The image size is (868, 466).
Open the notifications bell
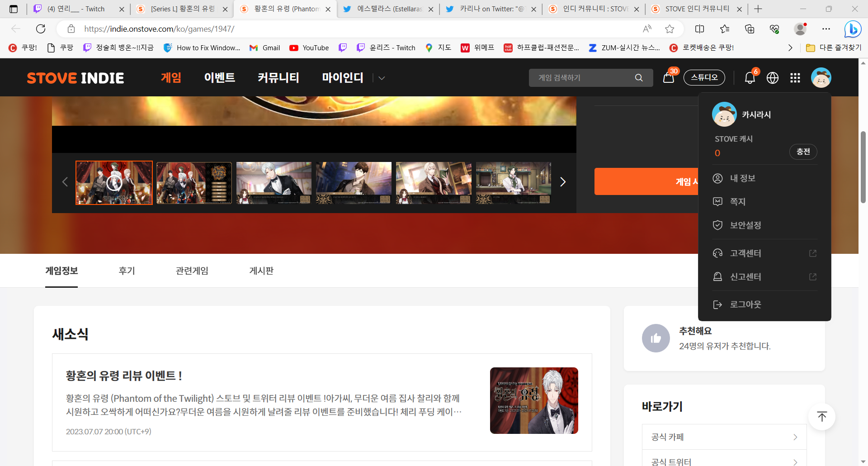pos(750,78)
